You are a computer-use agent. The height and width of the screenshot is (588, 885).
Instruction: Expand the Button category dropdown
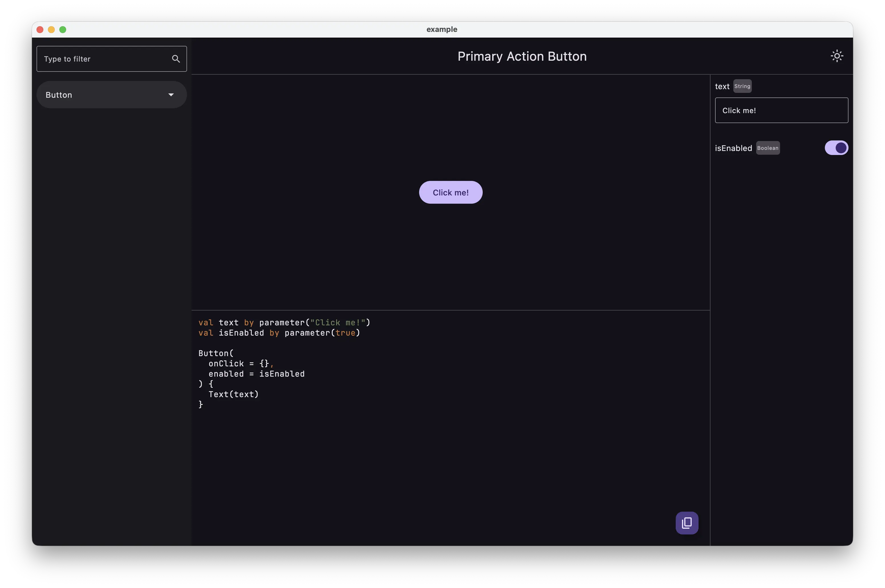click(111, 95)
